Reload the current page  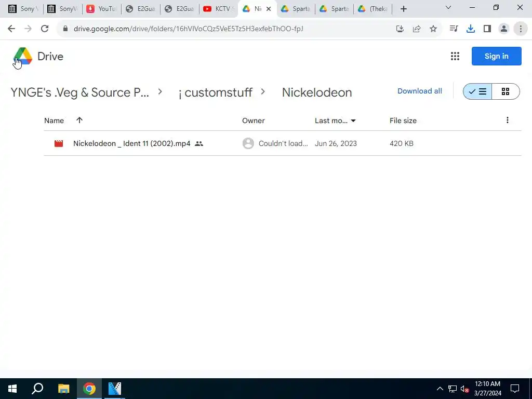pos(45,29)
